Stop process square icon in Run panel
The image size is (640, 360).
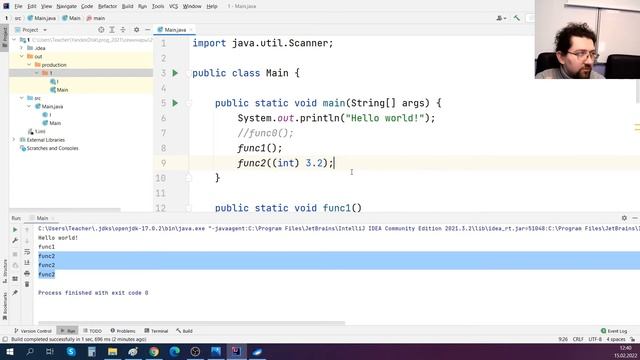15,254
